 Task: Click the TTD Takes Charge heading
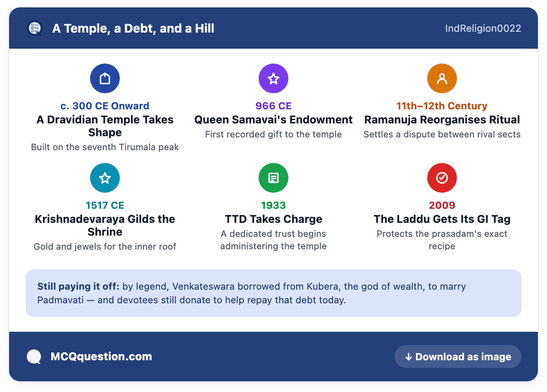click(x=273, y=219)
